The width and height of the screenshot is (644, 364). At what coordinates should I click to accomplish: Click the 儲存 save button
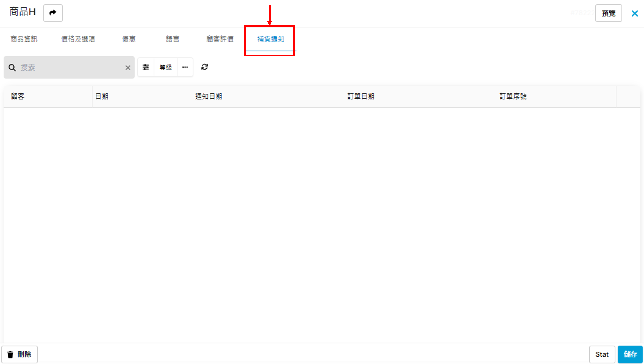click(630, 354)
